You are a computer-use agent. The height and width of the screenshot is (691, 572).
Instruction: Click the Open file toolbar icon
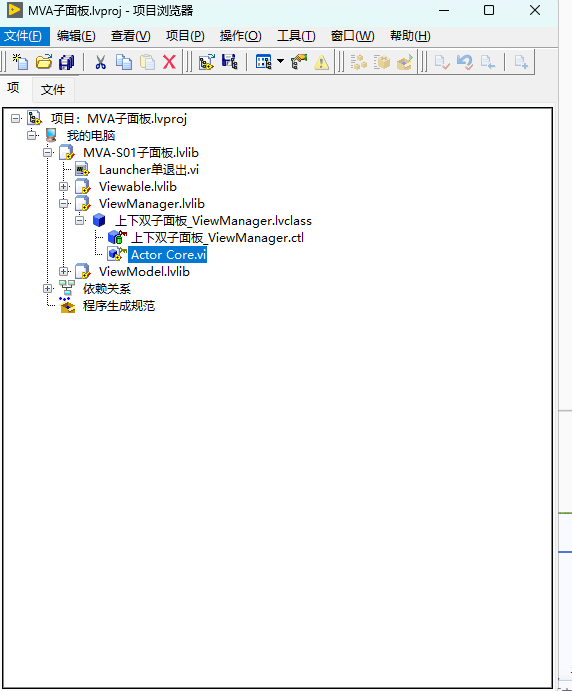click(44, 62)
